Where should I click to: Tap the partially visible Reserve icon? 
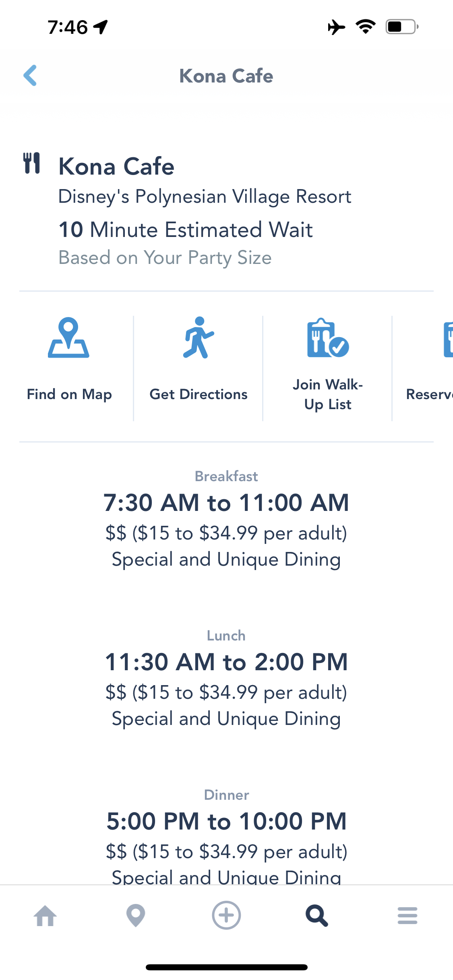point(448,339)
